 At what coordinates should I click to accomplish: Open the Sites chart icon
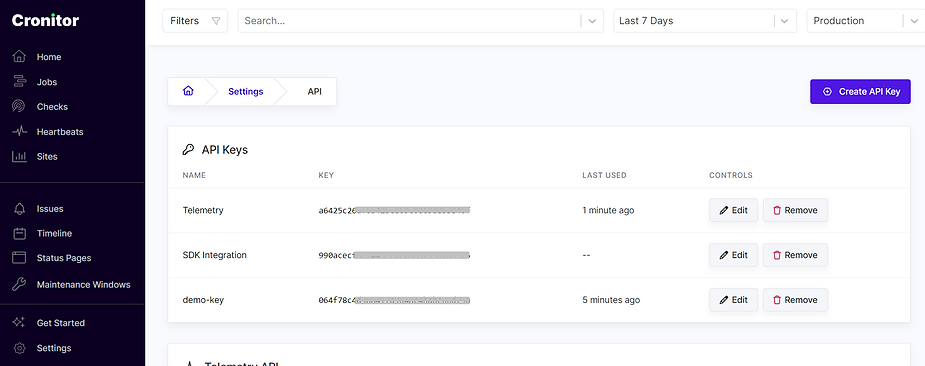pyautogui.click(x=19, y=156)
